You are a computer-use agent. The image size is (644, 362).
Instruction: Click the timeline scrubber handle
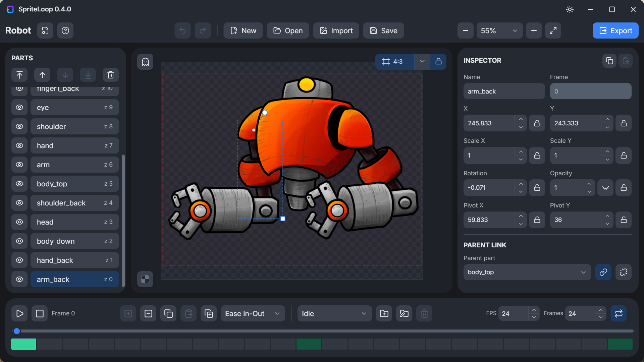pos(17,331)
